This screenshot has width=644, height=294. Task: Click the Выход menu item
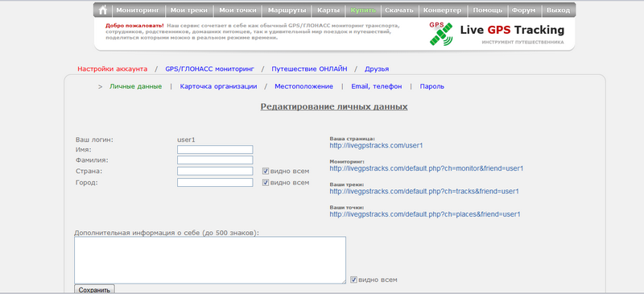559,10
